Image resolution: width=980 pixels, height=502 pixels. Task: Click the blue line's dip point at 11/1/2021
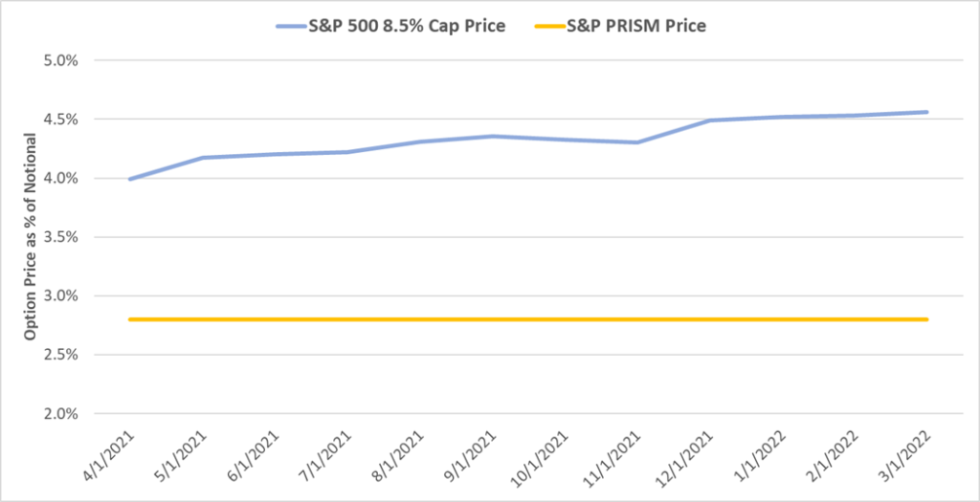click(x=636, y=142)
